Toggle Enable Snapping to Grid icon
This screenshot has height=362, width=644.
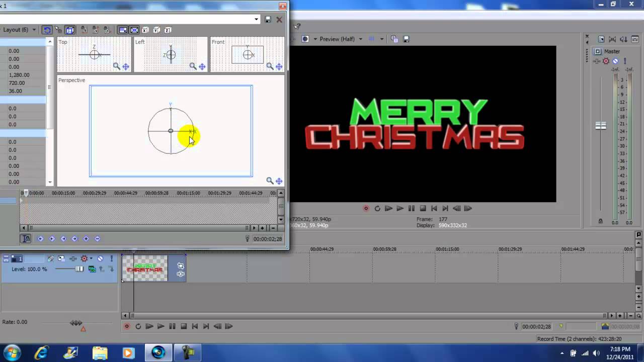(58, 30)
